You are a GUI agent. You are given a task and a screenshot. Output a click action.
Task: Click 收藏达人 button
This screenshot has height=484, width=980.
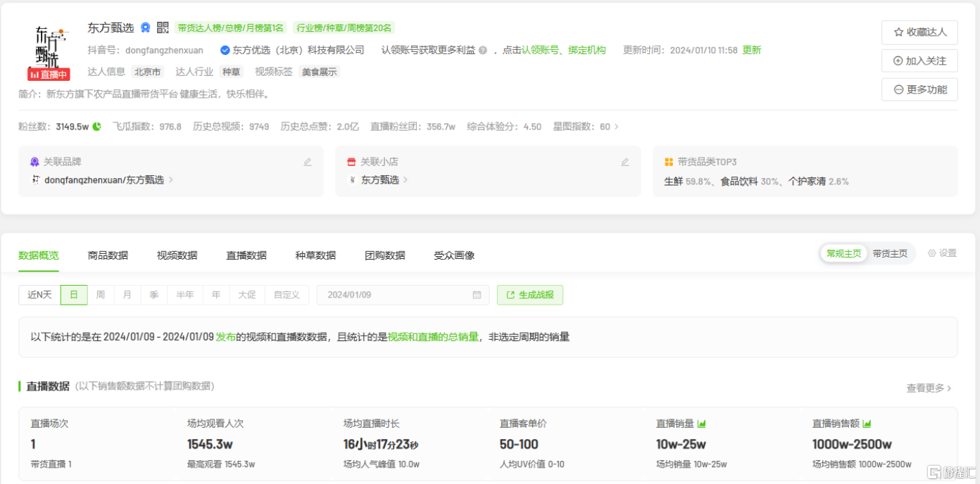[x=919, y=32]
